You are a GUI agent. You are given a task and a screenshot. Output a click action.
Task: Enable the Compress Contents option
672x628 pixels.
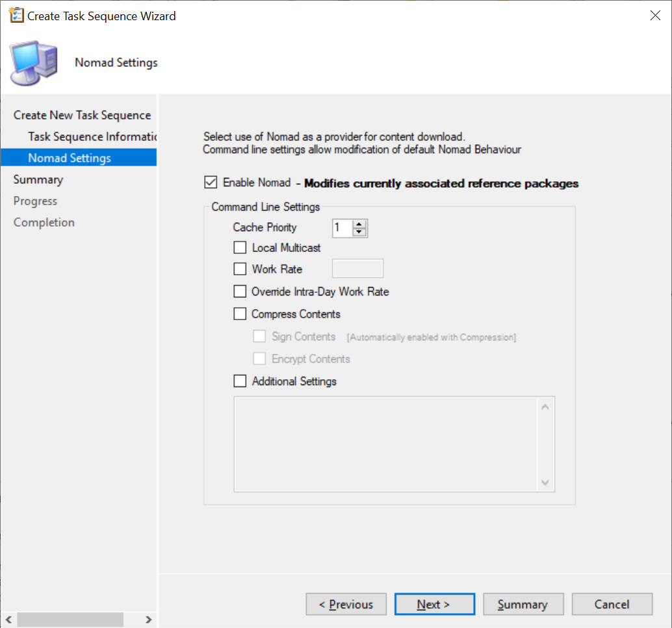[240, 314]
